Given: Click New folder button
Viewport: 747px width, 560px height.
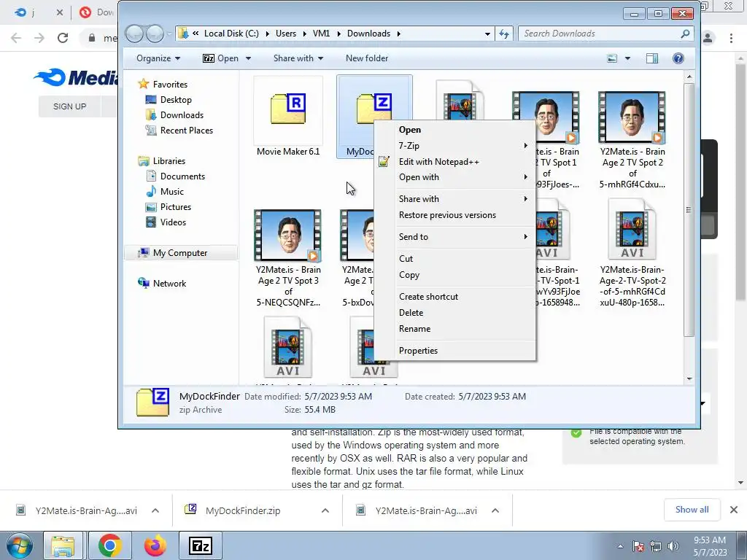Looking at the screenshot, I should (x=367, y=58).
